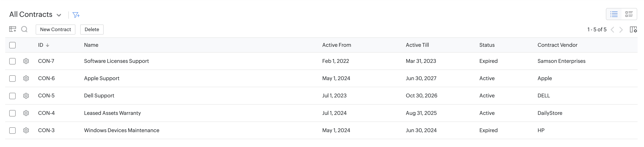Viewport: 644px width, 147px height.
Task: Tick the select-all header checkbox
Action: click(12, 45)
